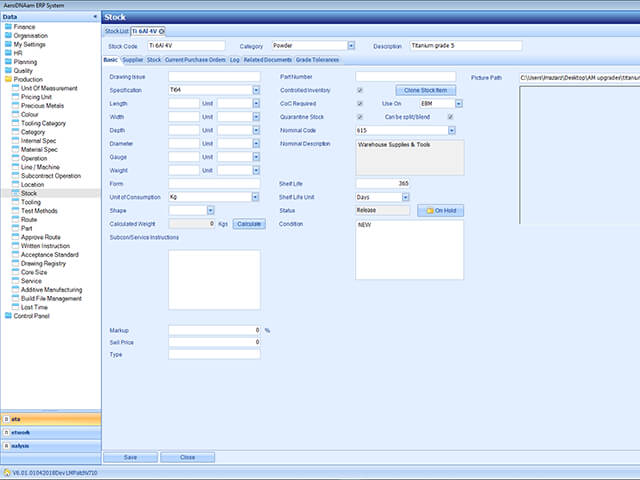640x480 pixels.
Task: Click the Calculate button
Action: [249, 224]
